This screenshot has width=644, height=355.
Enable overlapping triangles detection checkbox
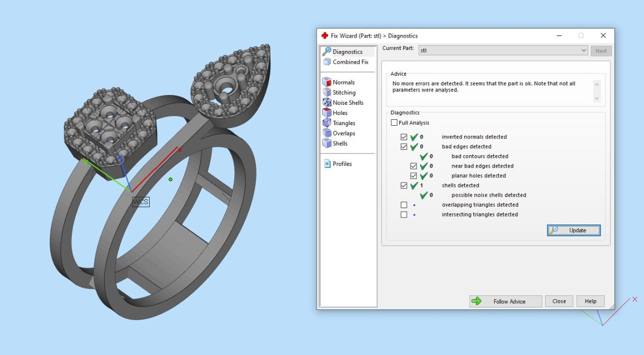[x=404, y=205]
